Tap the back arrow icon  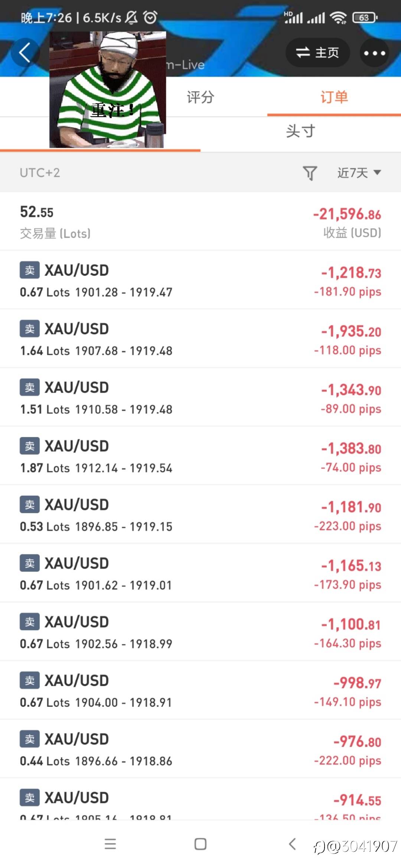pyautogui.click(x=25, y=53)
